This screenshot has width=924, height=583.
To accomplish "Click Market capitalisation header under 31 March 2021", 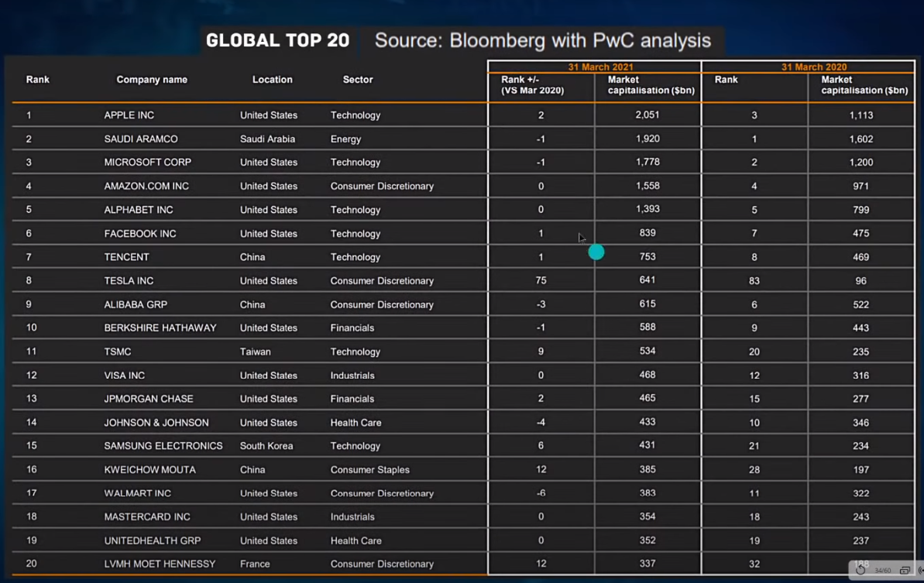I will [x=651, y=85].
